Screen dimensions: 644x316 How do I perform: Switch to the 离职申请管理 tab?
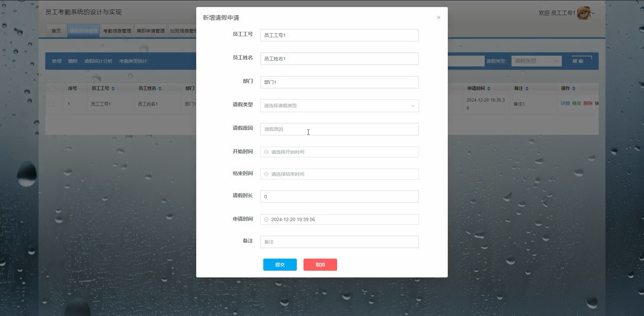pyautogui.click(x=150, y=30)
